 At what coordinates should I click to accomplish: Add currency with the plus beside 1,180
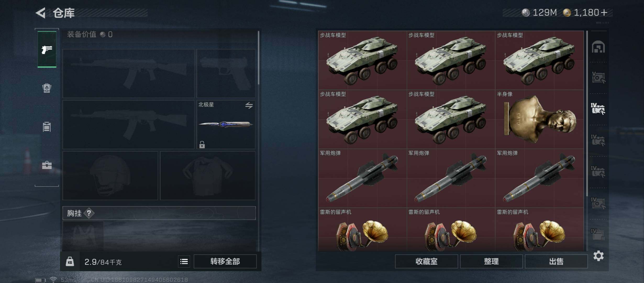[604, 12]
